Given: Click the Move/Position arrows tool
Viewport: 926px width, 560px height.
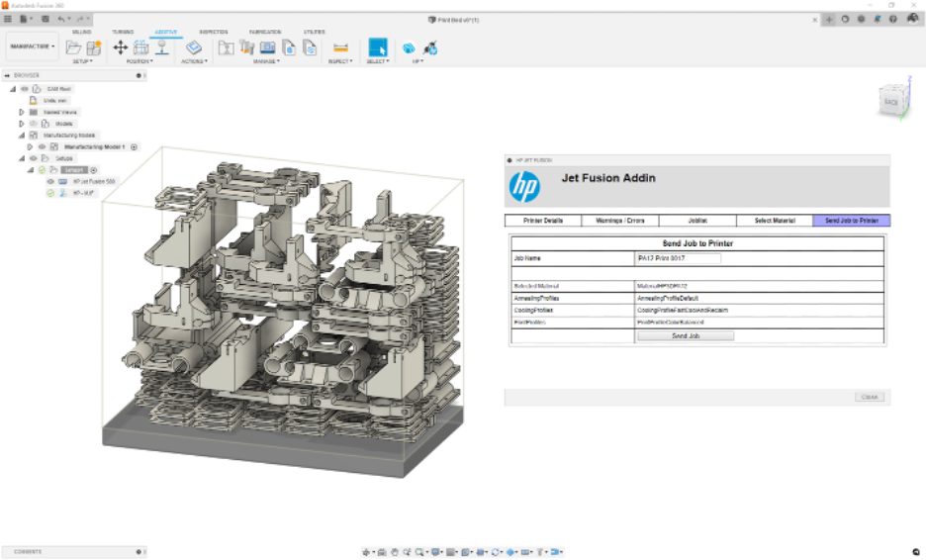Looking at the screenshot, I should [120, 47].
